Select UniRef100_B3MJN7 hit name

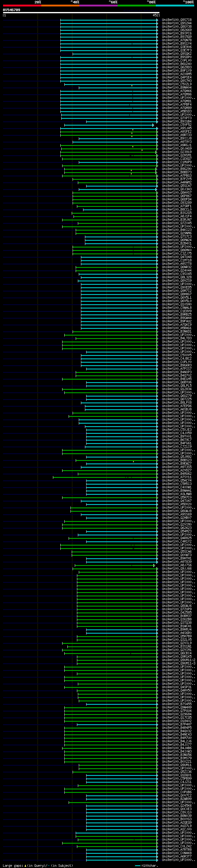(x=177, y=220)
